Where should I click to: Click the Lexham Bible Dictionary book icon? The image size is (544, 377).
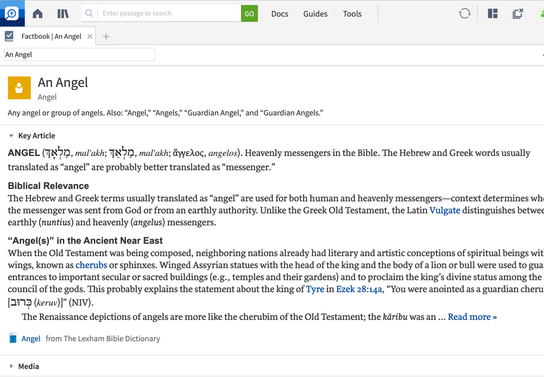[13, 338]
